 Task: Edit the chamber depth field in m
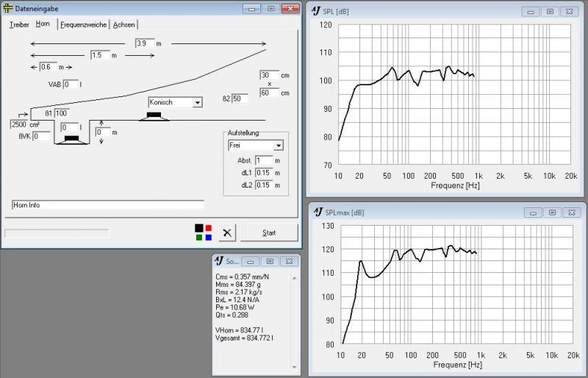[103, 132]
